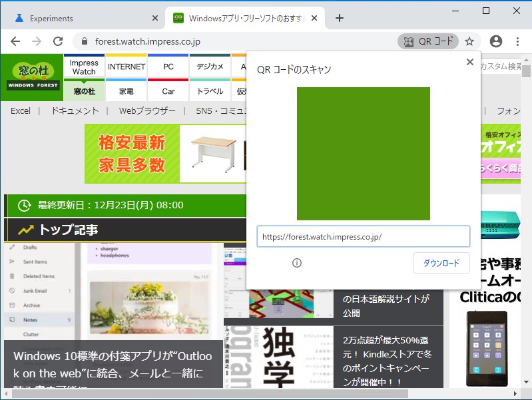This screenshot has width=532, height=400.
Task: Click the トップ記事 heading
Action: tap(69, 230)
